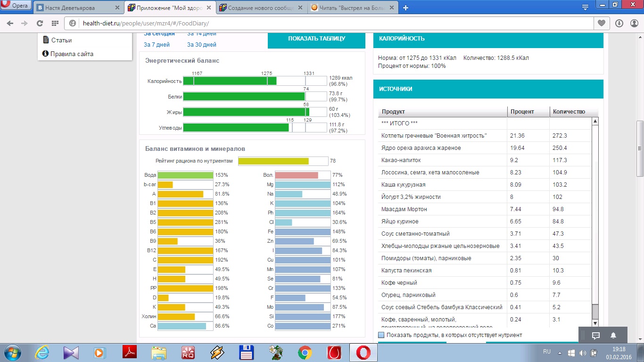Click the green Калорийность progress bar
644x362 pixels.
pyautogui.click(x=230, y=81)
